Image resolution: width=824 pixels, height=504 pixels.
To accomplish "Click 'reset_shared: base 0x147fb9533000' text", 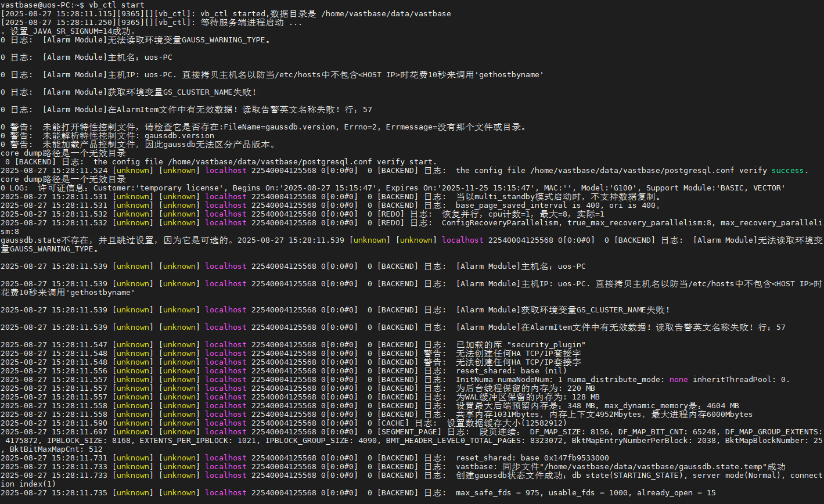I will tap(532, 458).
